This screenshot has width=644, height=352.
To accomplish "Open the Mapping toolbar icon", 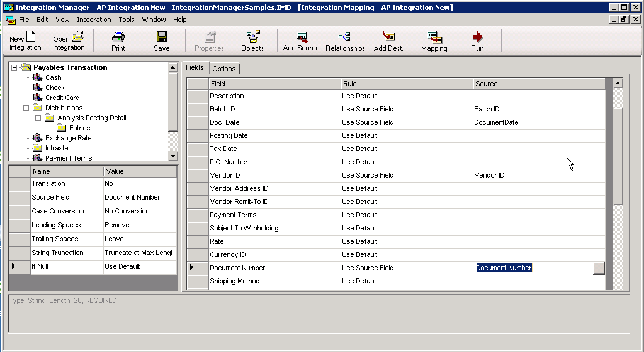I will tap(434, 41).
